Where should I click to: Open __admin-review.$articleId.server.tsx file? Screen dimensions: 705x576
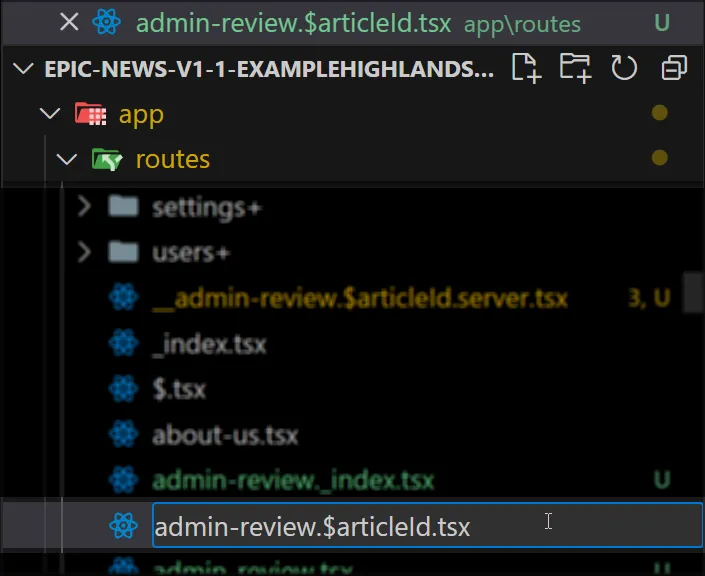[x=360, y=298]
